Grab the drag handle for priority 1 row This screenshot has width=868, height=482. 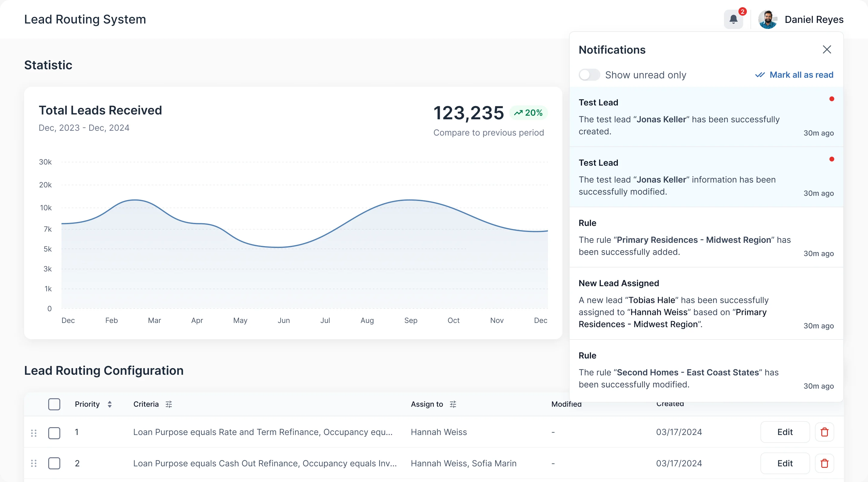[34, 433]
